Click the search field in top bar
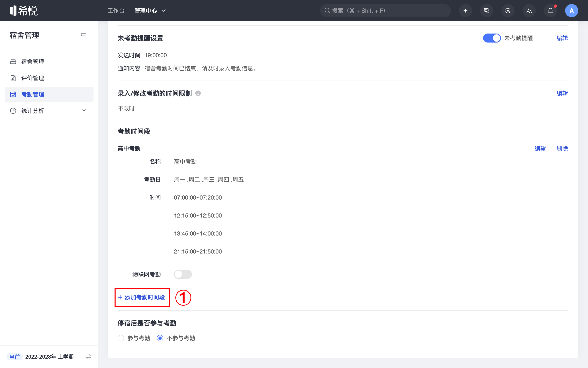 385,11
